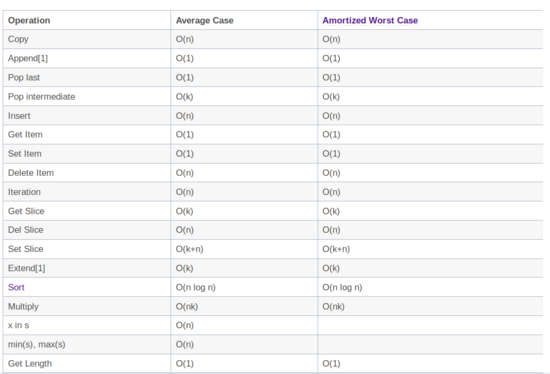The width and height of the screenshot is (550, 374).
Task: Click the min(s), max(s) row label
Action: tap(36, 344)
